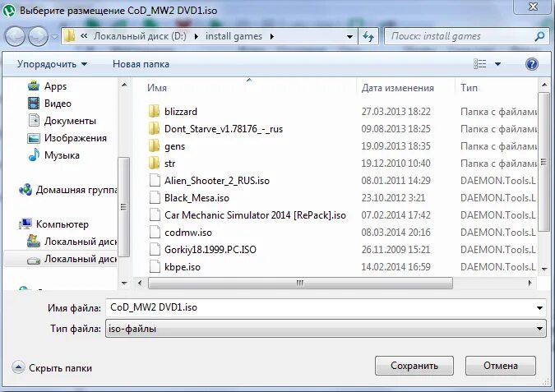Select 'Apps' in navigation pane
555x392 pixels.
(x=56, y=86)
